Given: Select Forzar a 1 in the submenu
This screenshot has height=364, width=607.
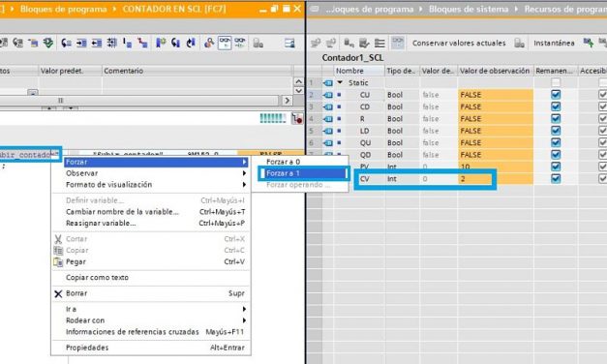Looking at the screenshot, I should pos(303,173).
